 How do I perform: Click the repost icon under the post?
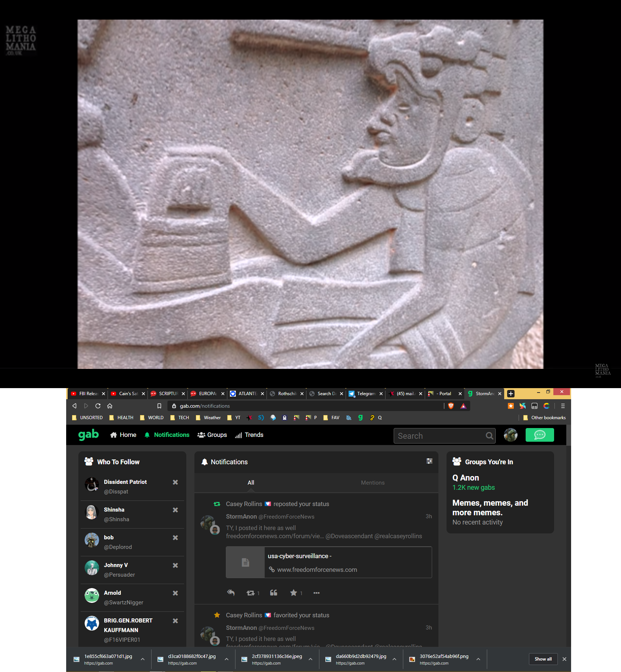click(x=251, y=593)
